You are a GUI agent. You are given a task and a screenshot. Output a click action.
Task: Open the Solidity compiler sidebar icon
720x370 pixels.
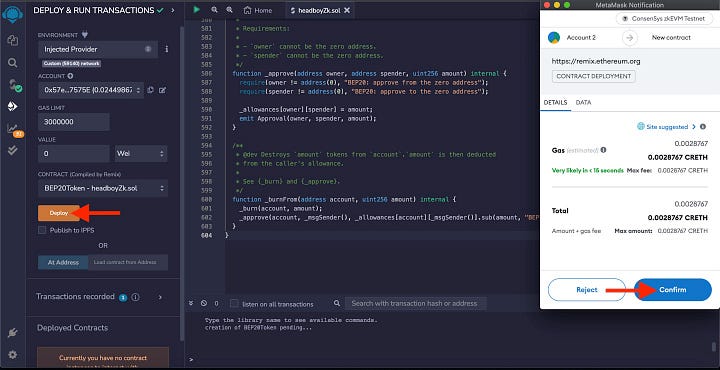coord(14,85)
